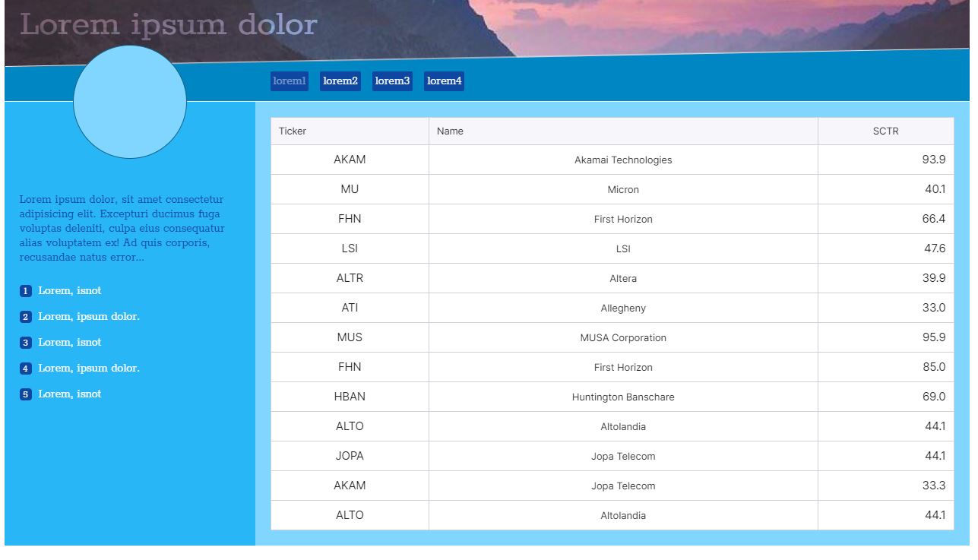Select the HBAN ticker cell
Screen dimensions: 978x560
pos(350,397)
